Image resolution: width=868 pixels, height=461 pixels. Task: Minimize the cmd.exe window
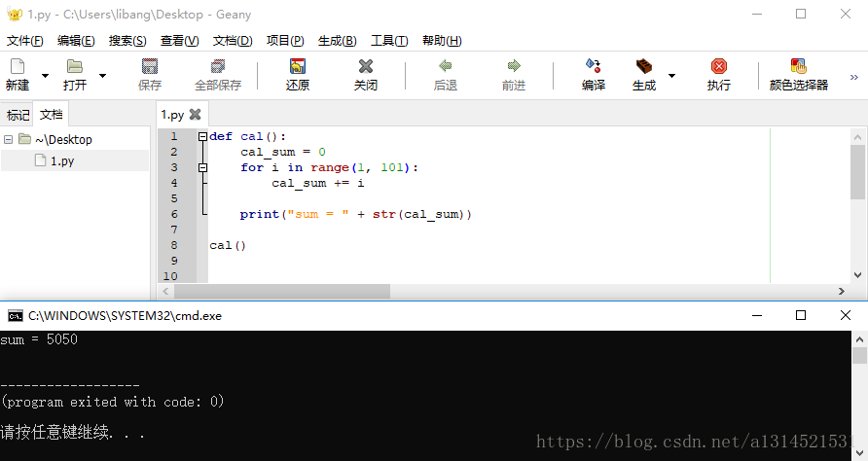point(757,315)
